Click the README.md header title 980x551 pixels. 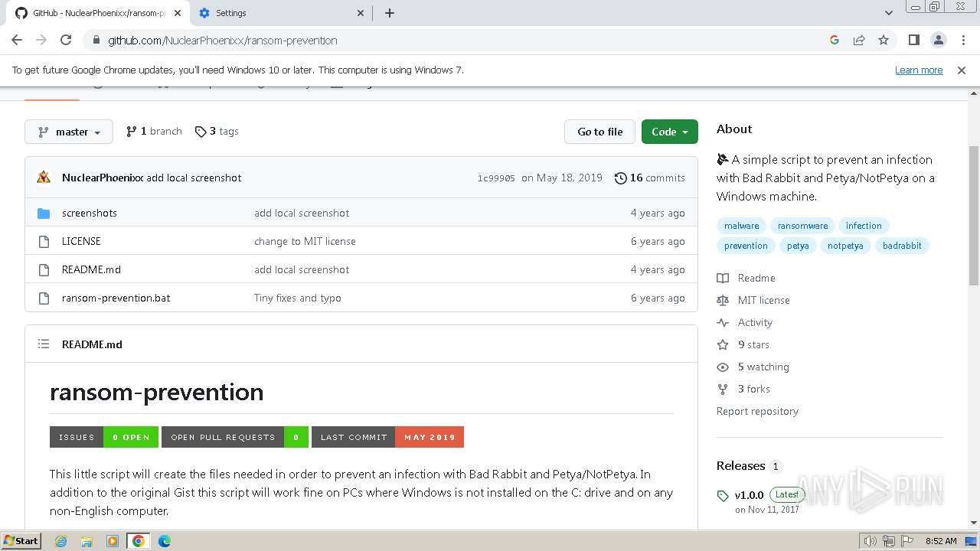tap(92, 344)
